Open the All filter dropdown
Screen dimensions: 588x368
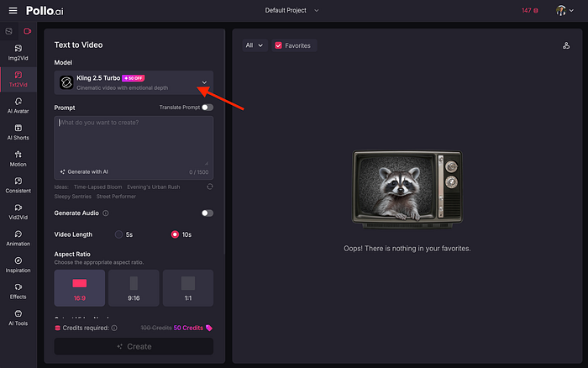tap(254, 45)
